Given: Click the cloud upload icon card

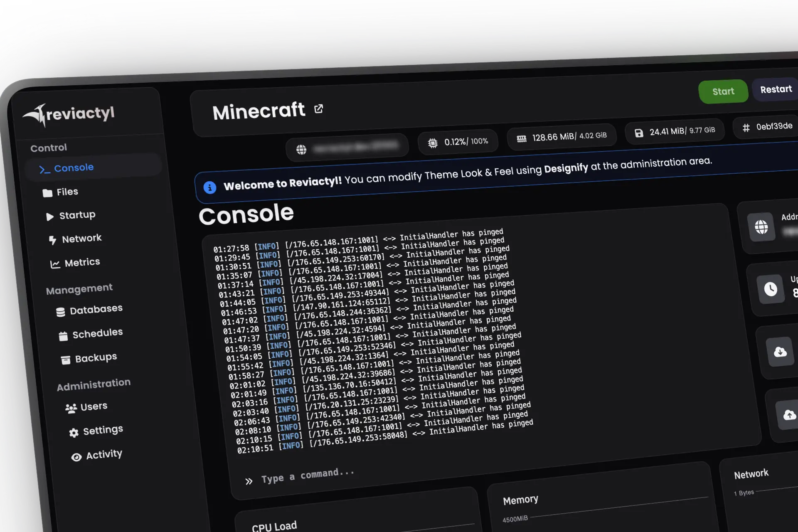Looking at the screenshot, I should (x=788, y=414).
